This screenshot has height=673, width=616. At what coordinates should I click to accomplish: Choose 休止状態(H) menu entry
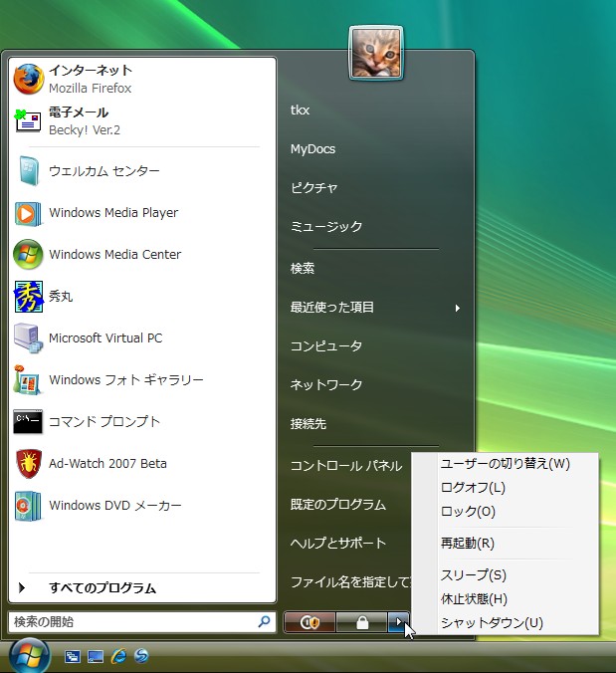(x=505, y=598)
